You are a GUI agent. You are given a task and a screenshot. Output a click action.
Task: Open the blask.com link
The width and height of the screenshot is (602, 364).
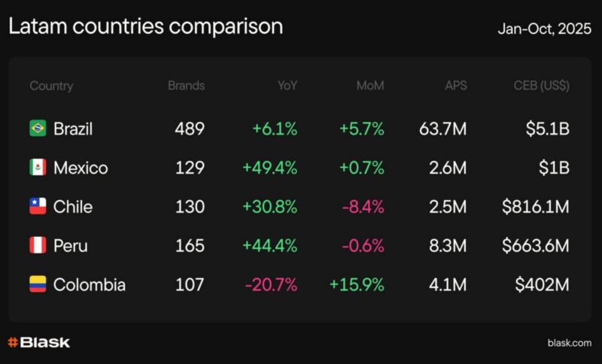tap(570, 343)
